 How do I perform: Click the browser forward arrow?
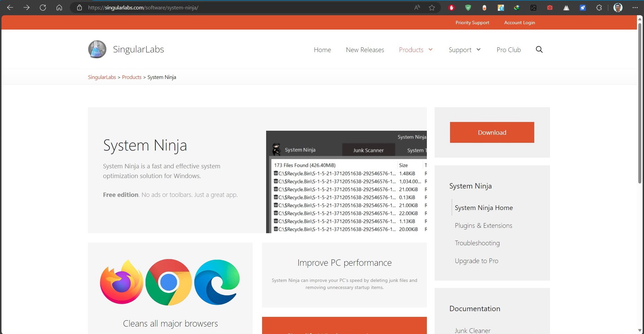coord(27,7)
